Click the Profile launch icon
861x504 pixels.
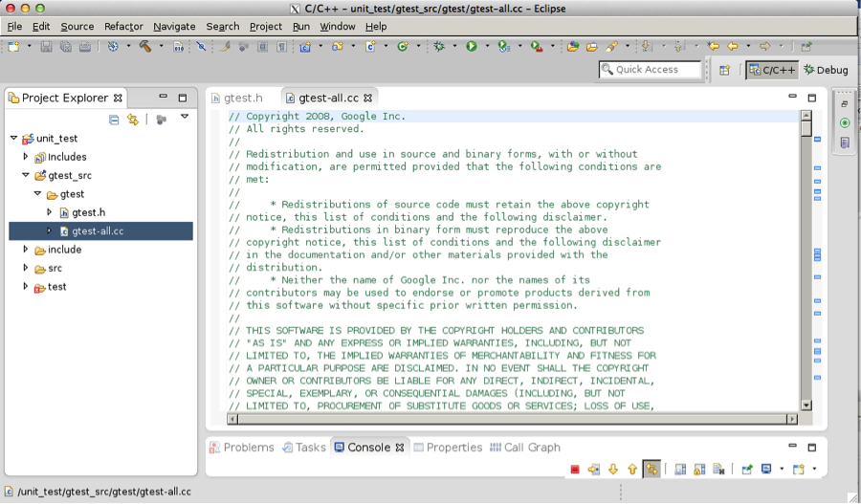click(x=504, y=47)
